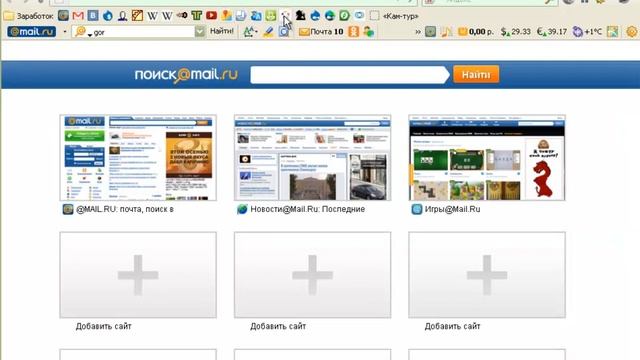
Task: Click the Найти! toolbar button
Action: [222, 31]
